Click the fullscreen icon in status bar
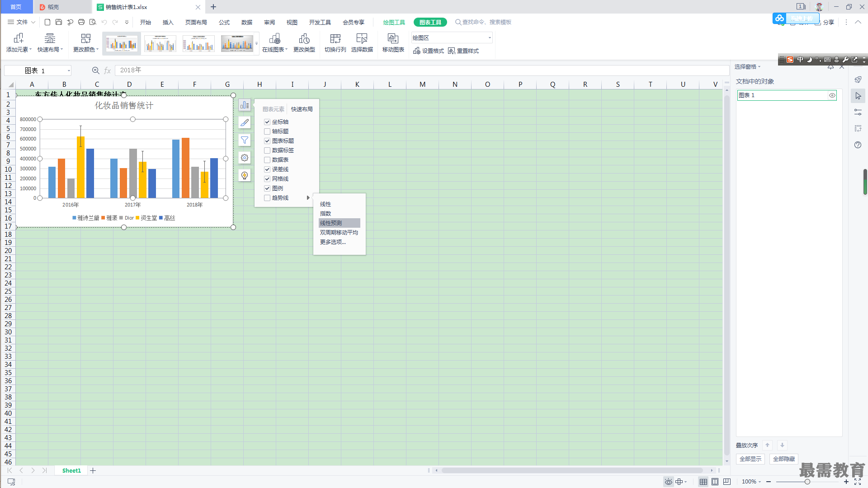The image size is (868, 488). coord(858,482)
